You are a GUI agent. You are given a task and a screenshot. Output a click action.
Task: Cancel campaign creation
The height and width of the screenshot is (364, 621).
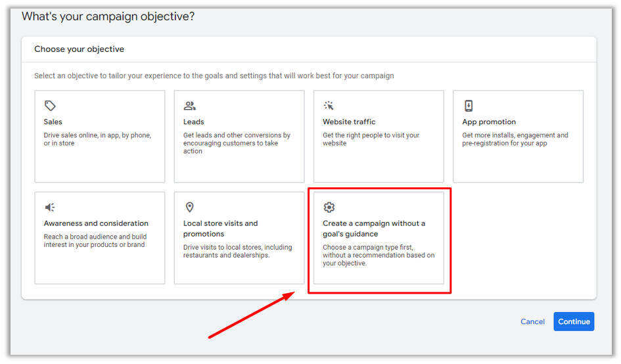532,321
